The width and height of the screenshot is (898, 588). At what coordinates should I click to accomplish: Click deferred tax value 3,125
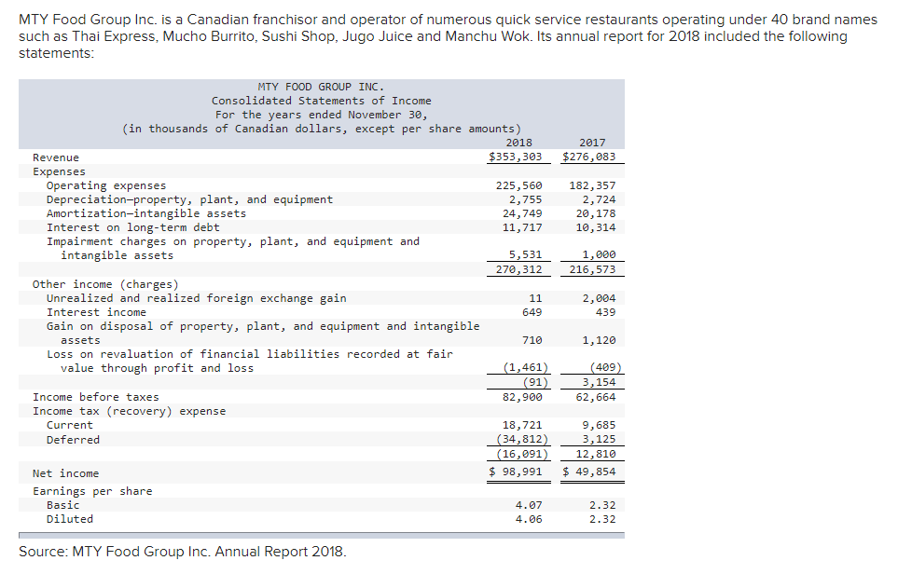pos(599,440)
